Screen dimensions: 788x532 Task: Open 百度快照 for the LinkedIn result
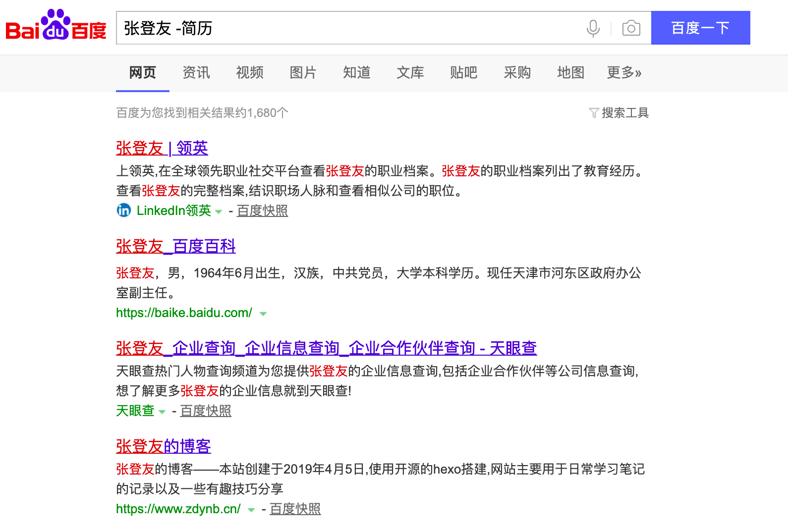(x=262, y=211)
